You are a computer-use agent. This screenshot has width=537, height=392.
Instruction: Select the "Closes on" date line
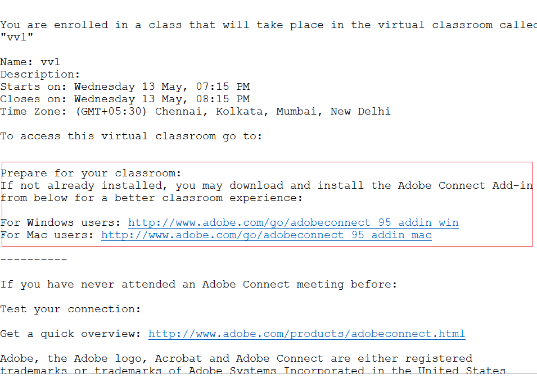pos(125,99)
